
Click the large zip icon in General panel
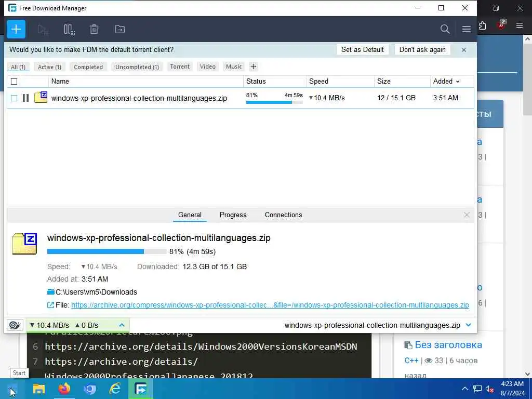pos(24,244)
